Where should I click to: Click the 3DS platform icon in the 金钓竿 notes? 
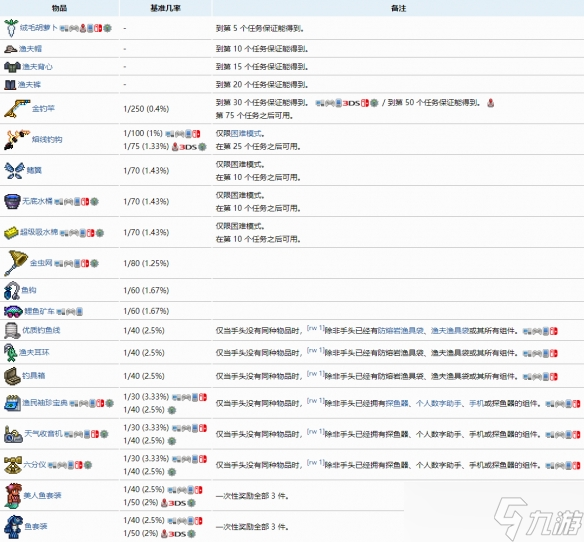point(351,103)
